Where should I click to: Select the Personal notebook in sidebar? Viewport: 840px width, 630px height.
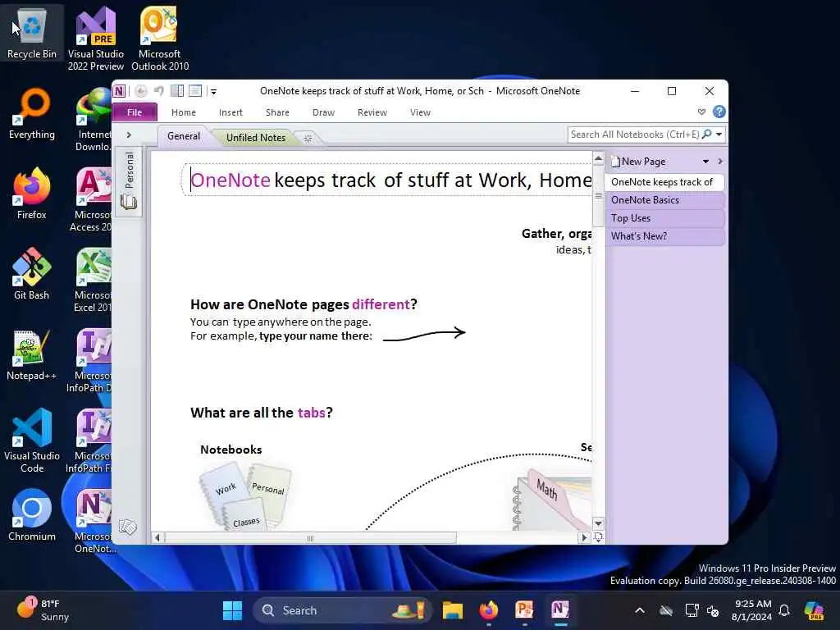point(129,181)
